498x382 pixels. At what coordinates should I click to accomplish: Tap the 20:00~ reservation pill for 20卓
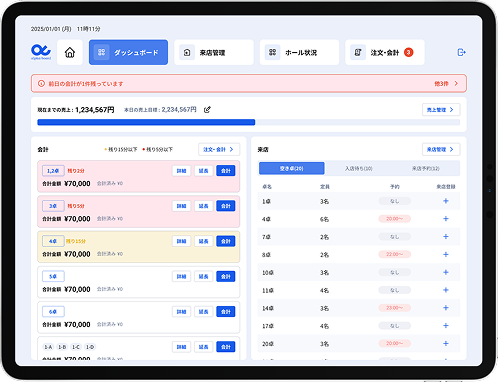click(395, 343)
